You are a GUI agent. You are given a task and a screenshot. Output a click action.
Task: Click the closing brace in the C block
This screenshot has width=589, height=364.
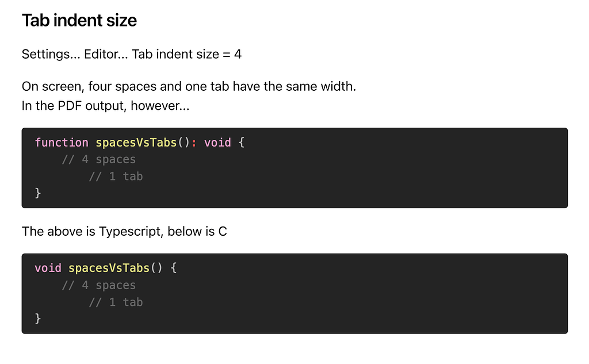click(x=38, y=319)
